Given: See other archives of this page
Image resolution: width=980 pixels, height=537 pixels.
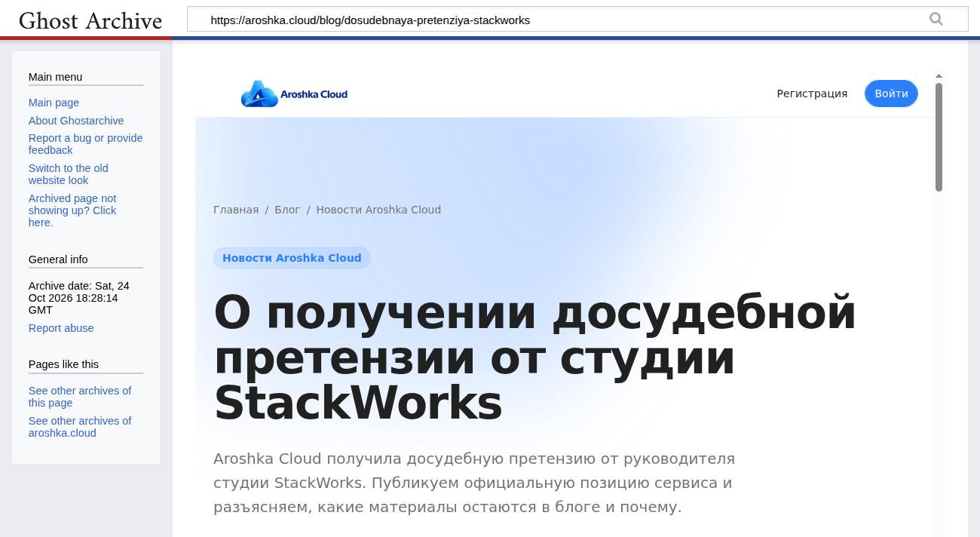Looking at the screenshot, I should [80, 397].
